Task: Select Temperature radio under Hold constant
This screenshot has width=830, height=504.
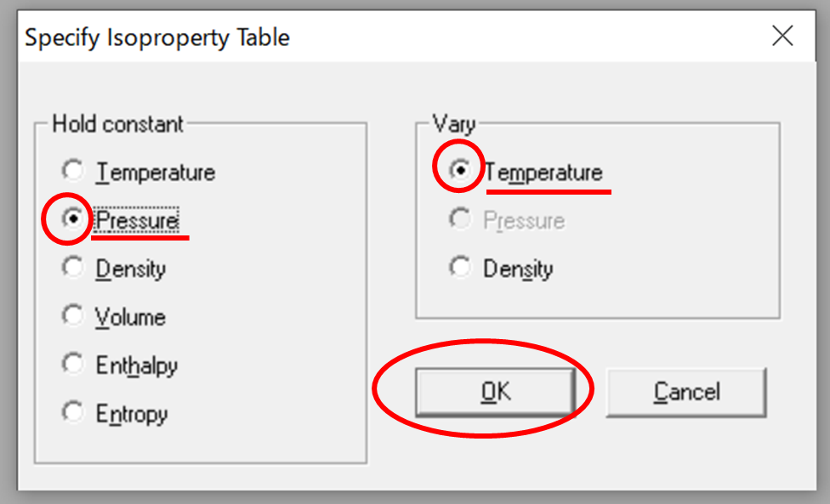Action: (75, 172)
